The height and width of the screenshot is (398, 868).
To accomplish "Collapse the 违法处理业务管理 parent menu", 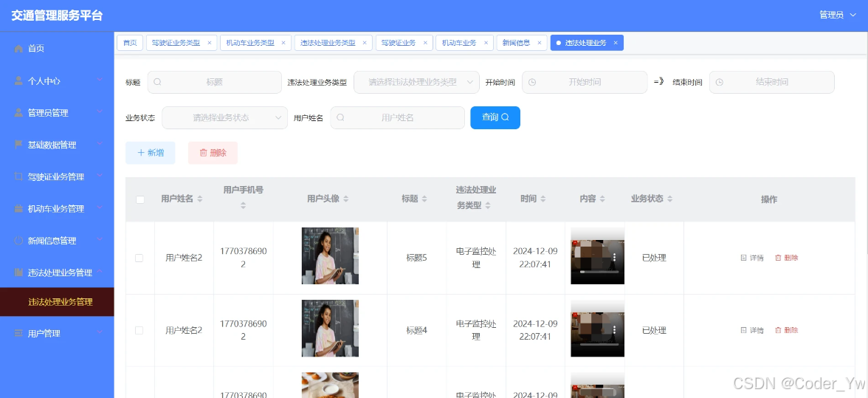I will pos(100,271).
